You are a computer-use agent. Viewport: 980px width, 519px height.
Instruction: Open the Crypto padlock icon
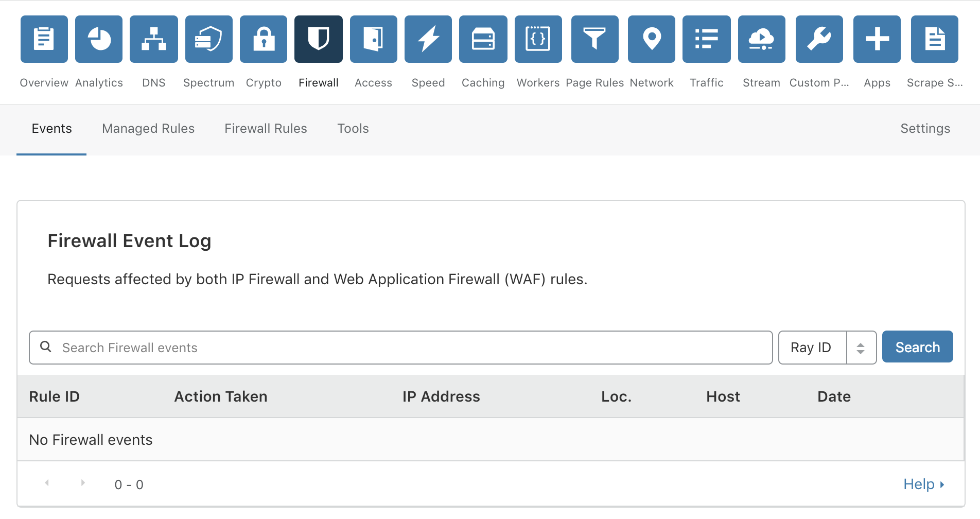pos(264,39)
